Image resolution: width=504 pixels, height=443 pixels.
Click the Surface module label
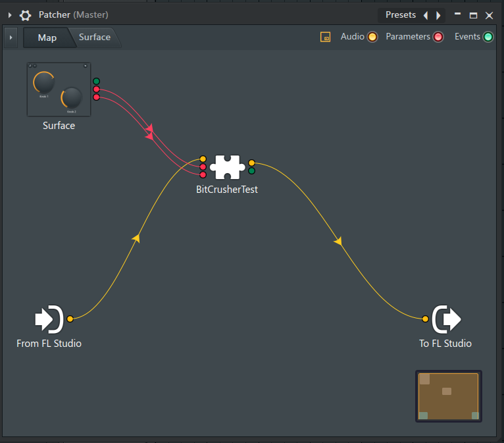pos(59,125)
